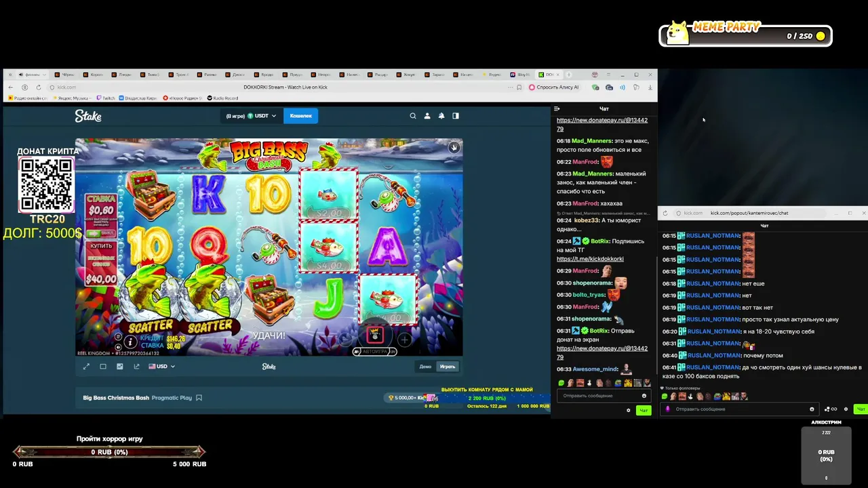
Task: Switch to theatre mode under the game
Action: (x=103, y=367)
